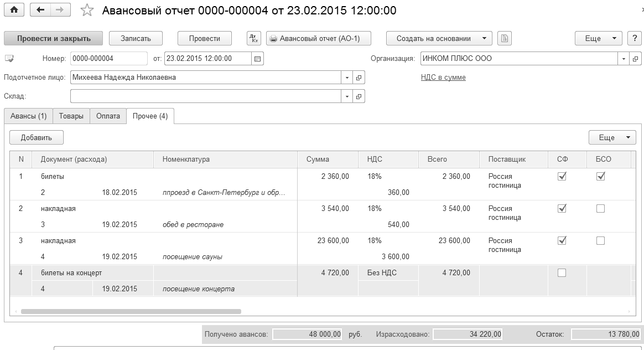Screen dimensions: 644x350
Task: Expand the Подотчетное лицо dropdown list
Action: click(x=347, y=78)
